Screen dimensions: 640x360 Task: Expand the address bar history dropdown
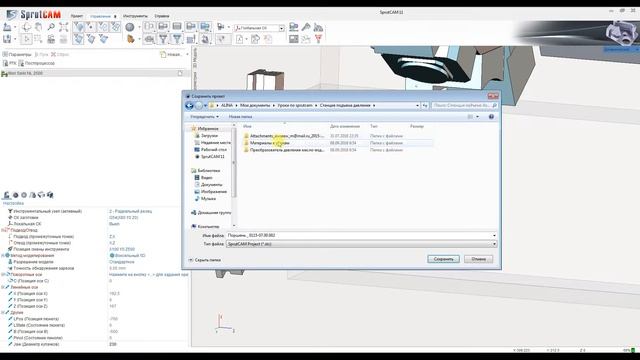pyautogui.click(x=417, y=105)
